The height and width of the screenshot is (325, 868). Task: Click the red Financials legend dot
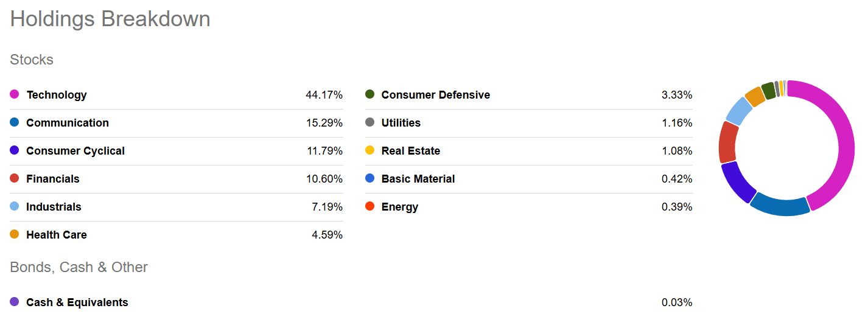tap(15, 178)
